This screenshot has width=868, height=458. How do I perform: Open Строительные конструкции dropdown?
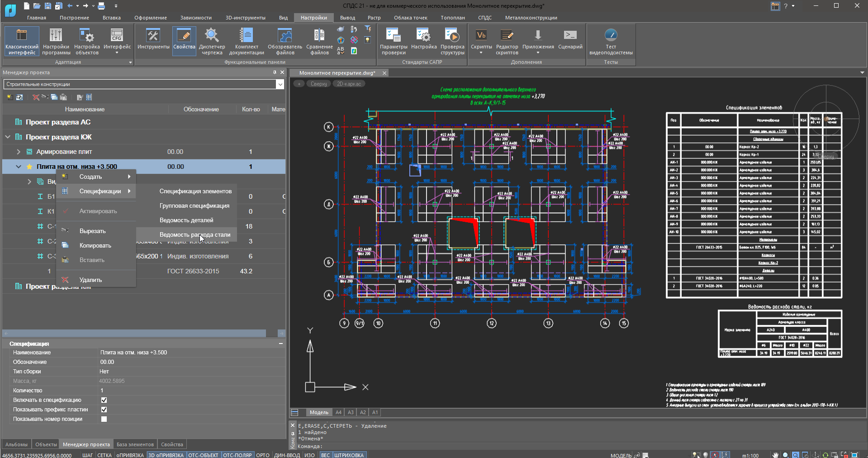click(x=280, y=84)
